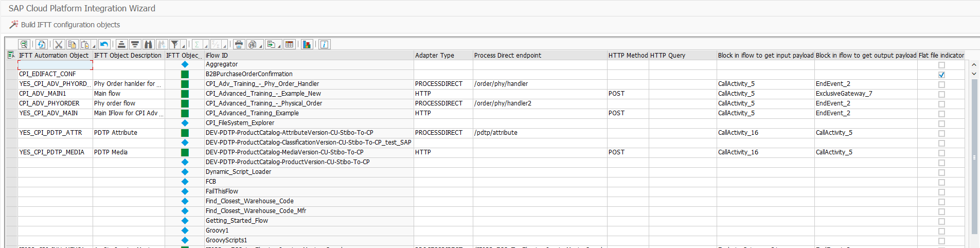Click blue diamond status icon in CPI_FileSystem_Explorer row
This screenshot has width=980, height=248.
(185, 123)
